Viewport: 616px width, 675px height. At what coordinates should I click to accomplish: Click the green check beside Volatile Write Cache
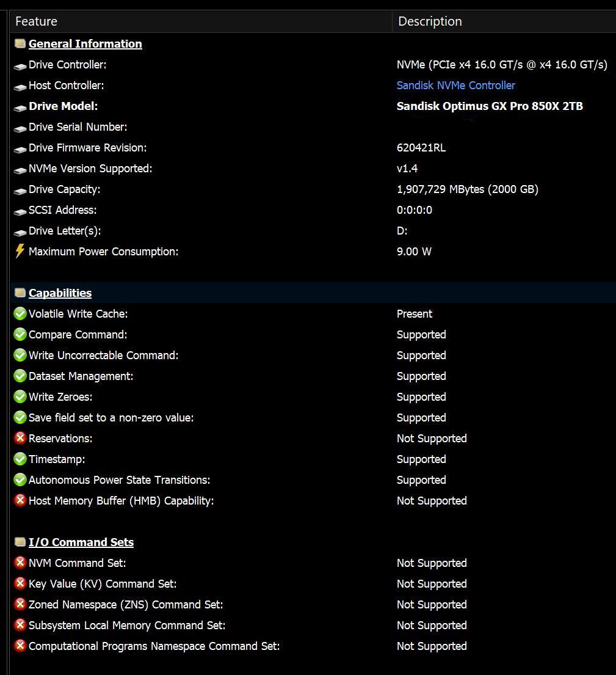pos(20,313)
